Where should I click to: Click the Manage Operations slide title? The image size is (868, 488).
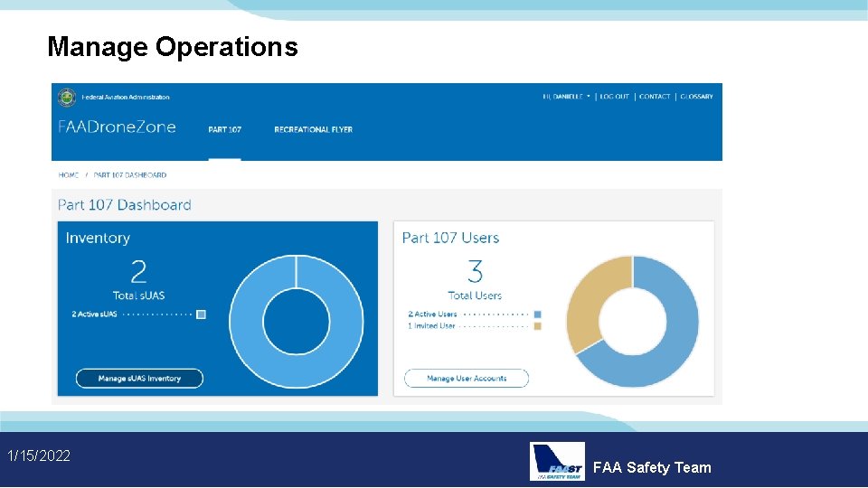tap(173, 47)
